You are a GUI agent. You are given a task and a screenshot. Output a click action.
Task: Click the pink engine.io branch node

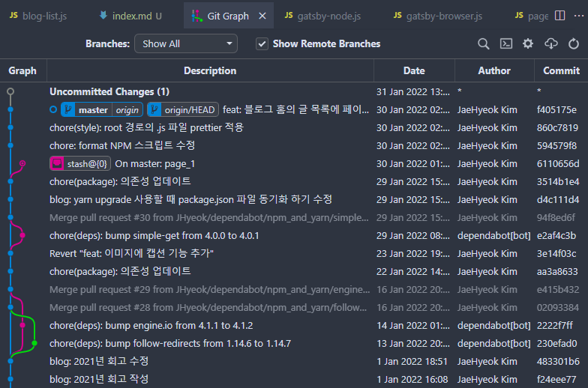[22, 325]
